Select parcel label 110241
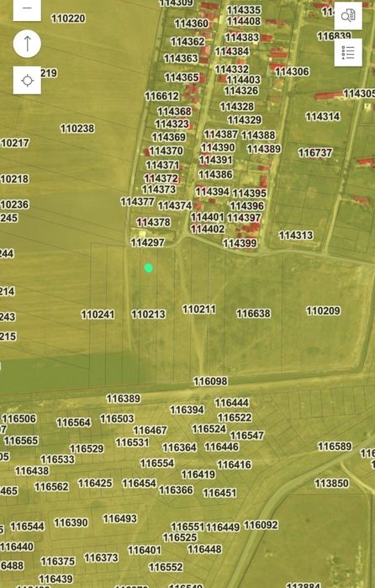Image resolution: width=375 pixels, height=588 pixels. [x=98, y=315]
